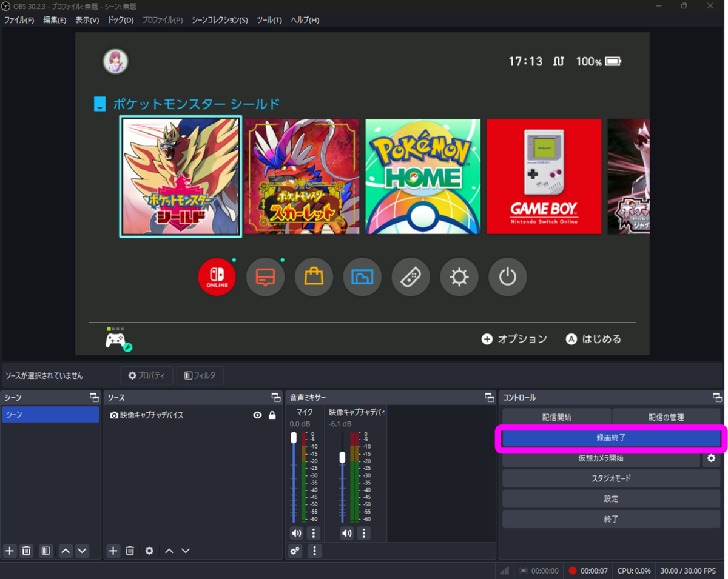Remove the selected scene with the trash icon

[26, 551]
